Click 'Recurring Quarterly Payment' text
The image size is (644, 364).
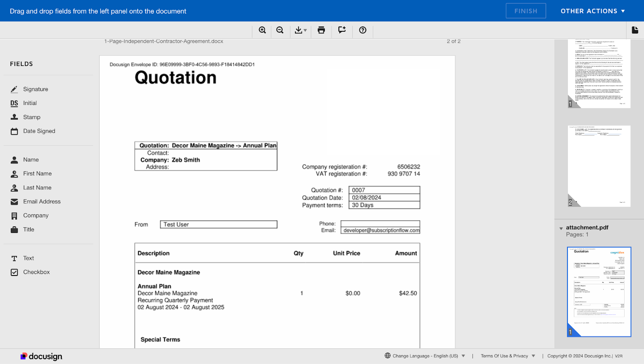pos(175,300)
